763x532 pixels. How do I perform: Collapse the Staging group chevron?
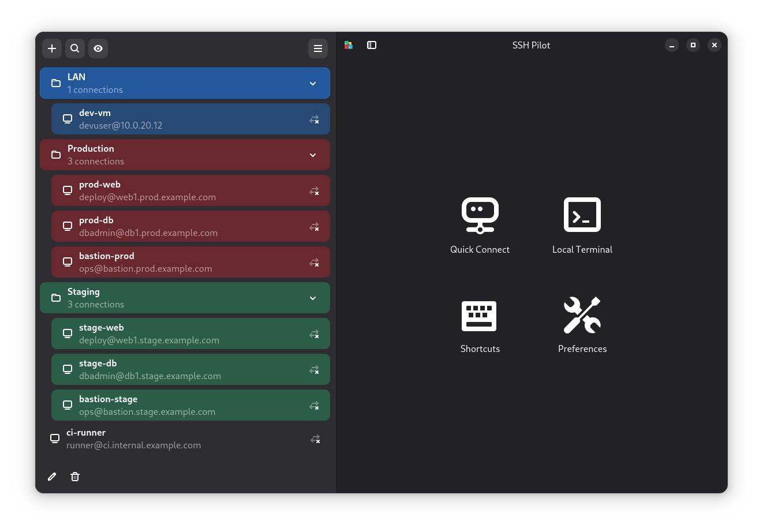point(313,298)
